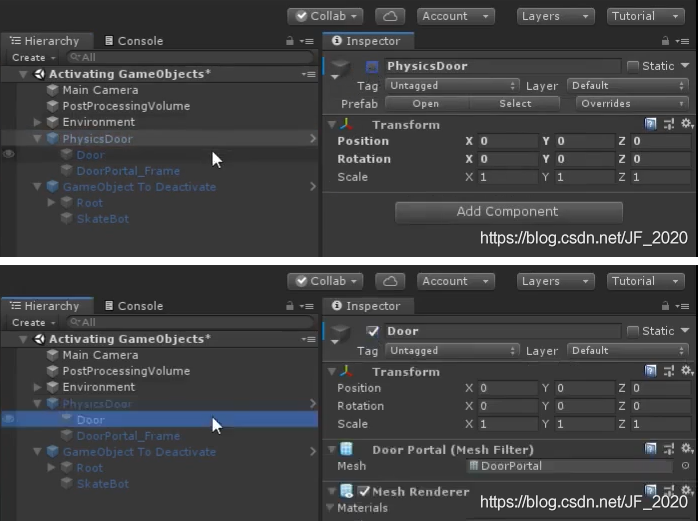Screen dimensions: 698x521
Task: Toggle the Mesh Renderer enabled checkbox
Action: point(364,492)
